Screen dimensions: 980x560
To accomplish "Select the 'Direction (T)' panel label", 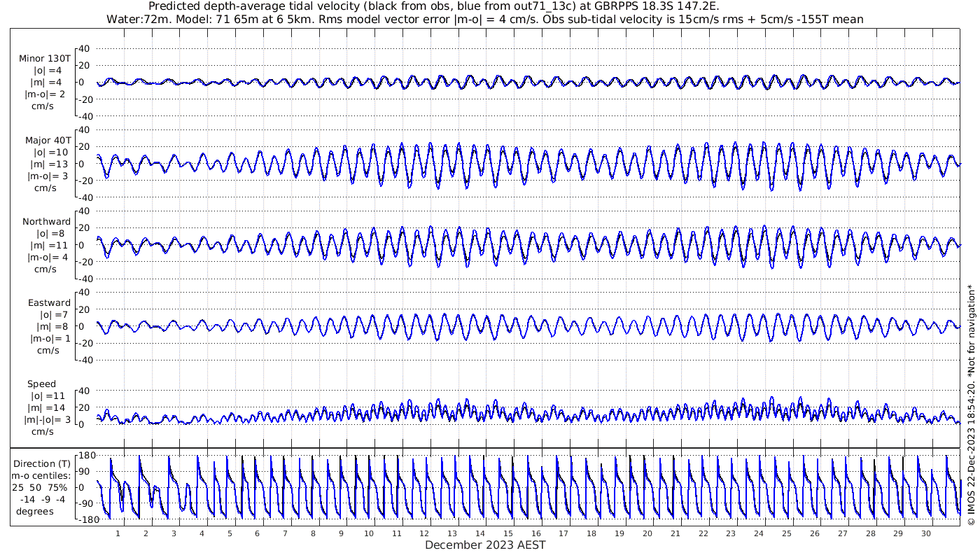I will pyautogui.click(x=43, y=464).
